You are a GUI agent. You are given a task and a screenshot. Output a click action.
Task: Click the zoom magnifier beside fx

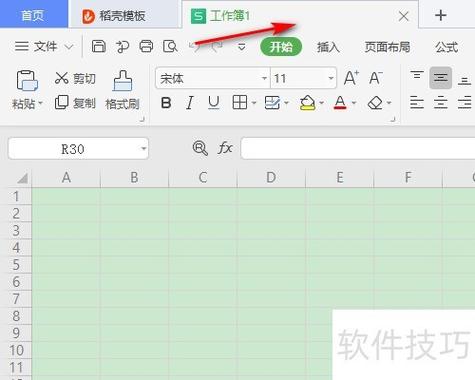point(200,148)
